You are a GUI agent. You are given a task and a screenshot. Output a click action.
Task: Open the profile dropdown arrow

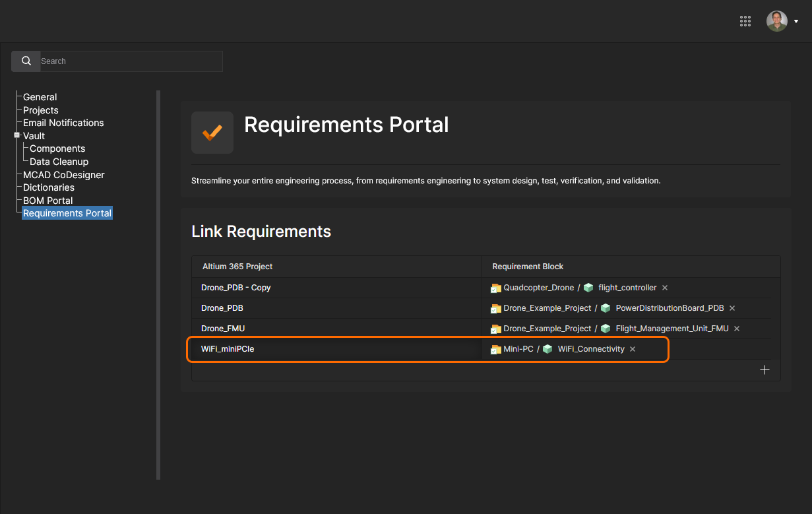[x=796, y=21]
